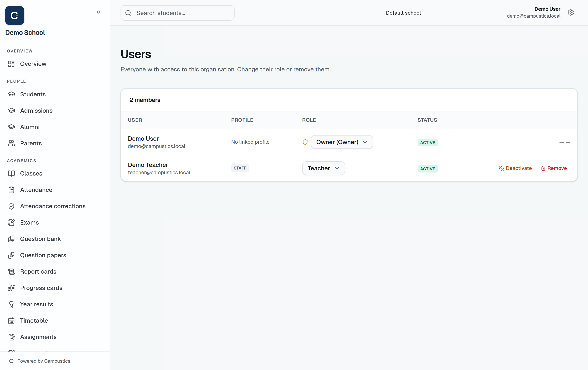Open Report cards page
Image resolution: width=588 pixels, height=370 pixels.
[x=38, y=271]
